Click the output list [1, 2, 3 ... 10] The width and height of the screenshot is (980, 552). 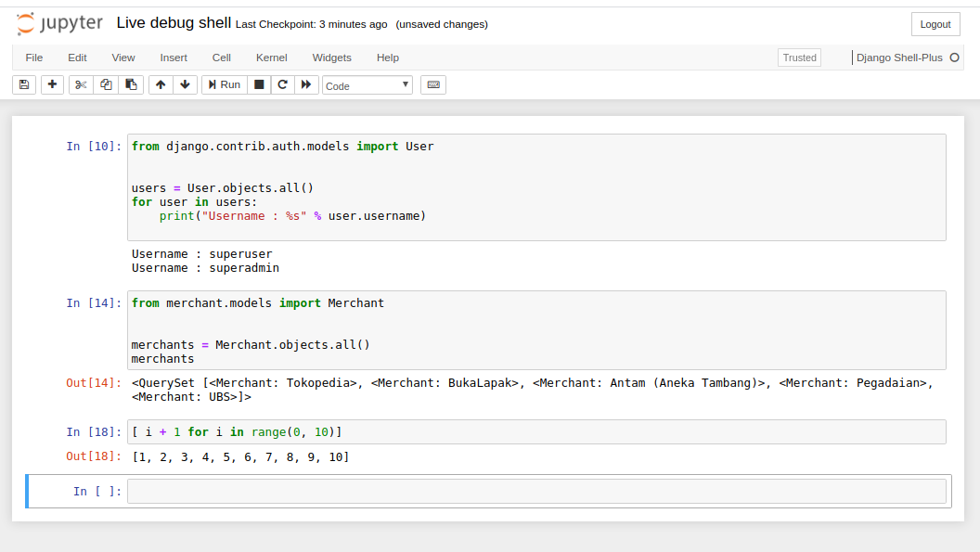pyautogui.click(x=240, y=457)
